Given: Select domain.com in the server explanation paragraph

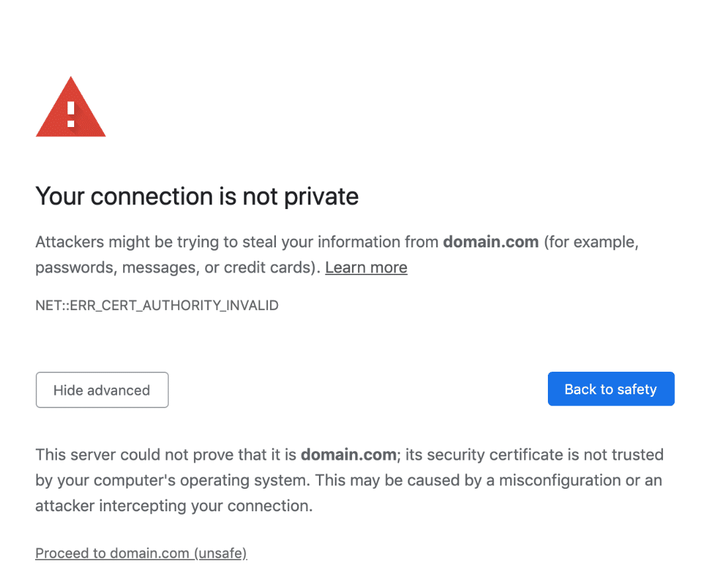Looking at the screenshot, I should [348, 454].
